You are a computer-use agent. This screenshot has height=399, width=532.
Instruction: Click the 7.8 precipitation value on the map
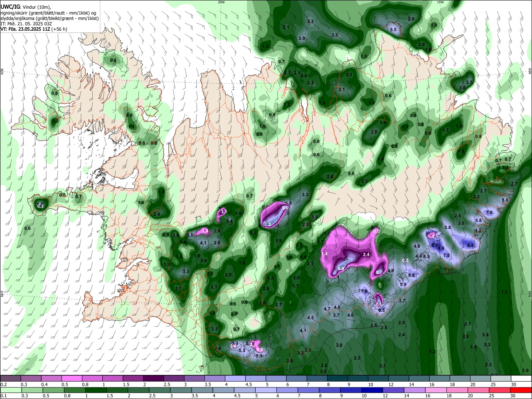point(364,291)
